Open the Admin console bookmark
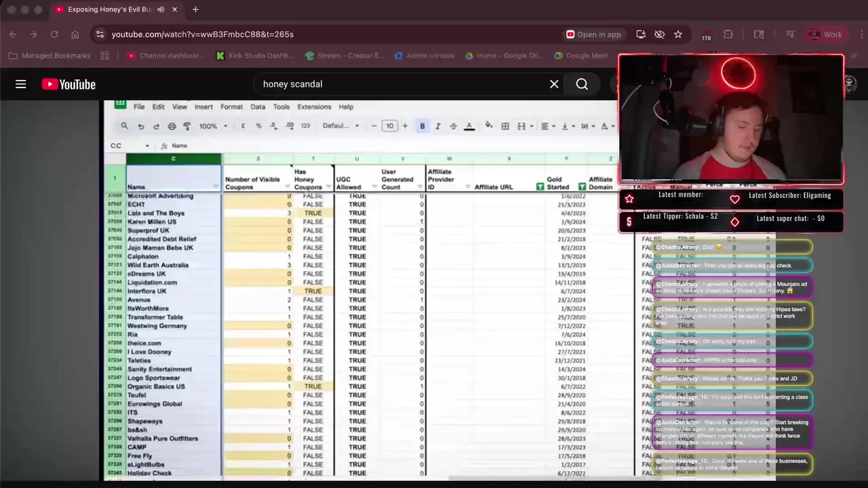Viewport: 868px width, 488px height. click(424, 56)
